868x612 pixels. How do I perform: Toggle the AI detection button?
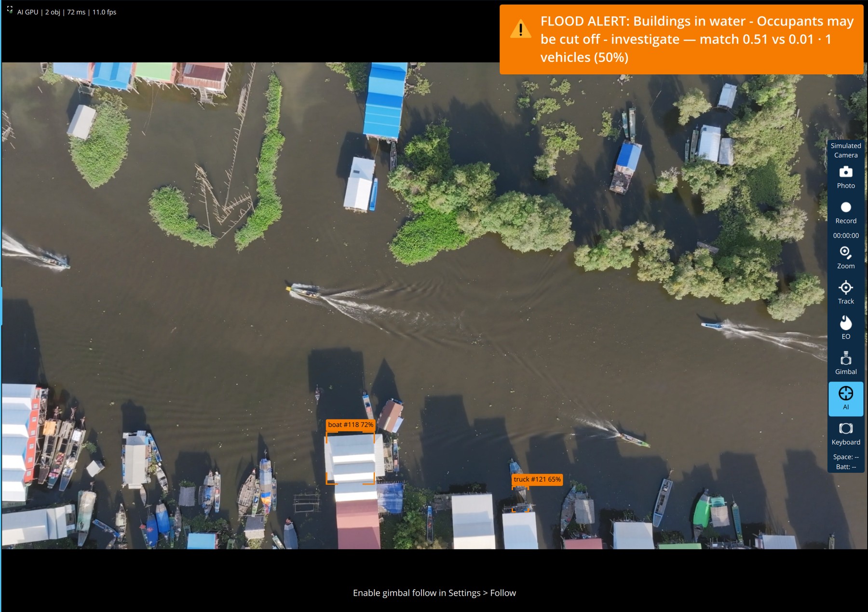[x=846, y=399]
